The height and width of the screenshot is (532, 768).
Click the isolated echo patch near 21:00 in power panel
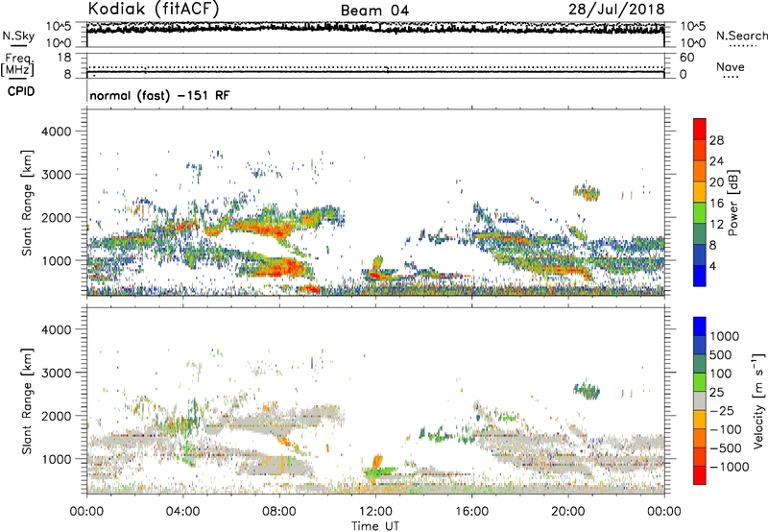click(587, 192)
